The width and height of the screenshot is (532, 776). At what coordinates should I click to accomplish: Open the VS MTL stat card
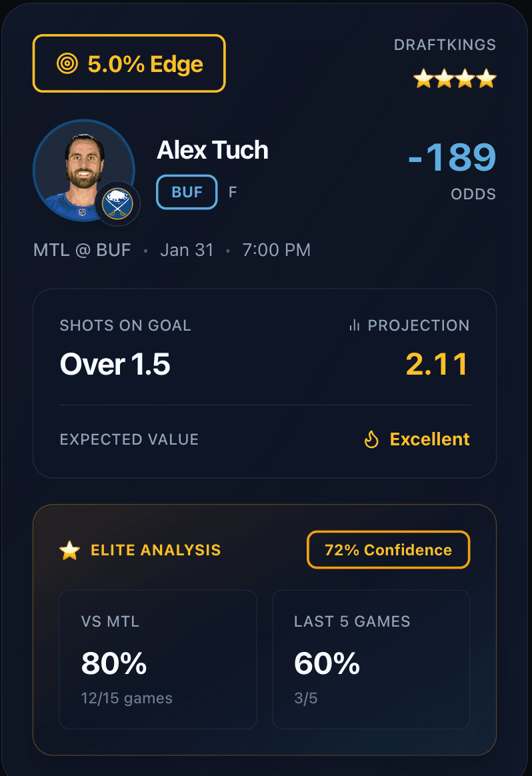tap(158, 659)
